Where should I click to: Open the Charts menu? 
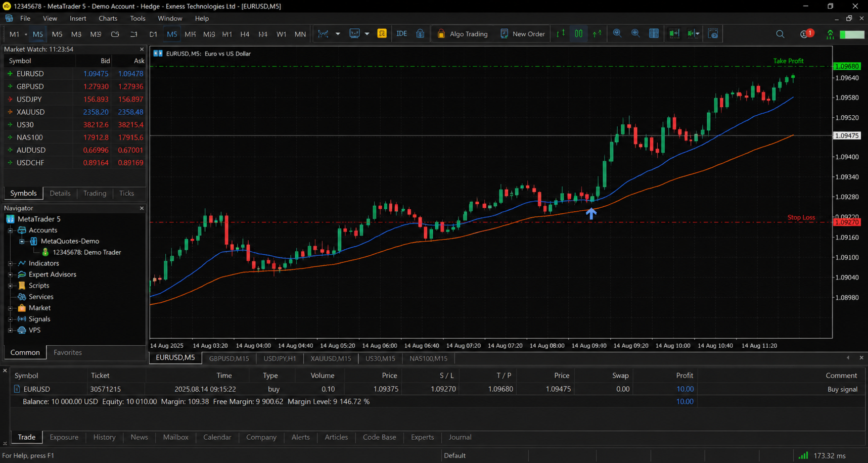tap(108, 18)
